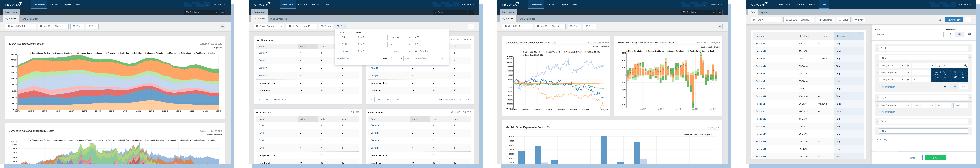This screenshot has width=980, height=168.
Task: Click the hash number format icon
Action: coord(939,66)
